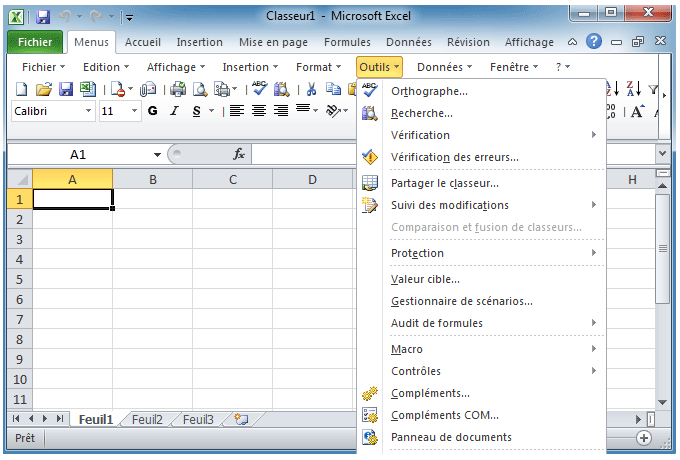Toggle align text right
This screenshot has height=460, width=680.
click(x=281, y=111)
